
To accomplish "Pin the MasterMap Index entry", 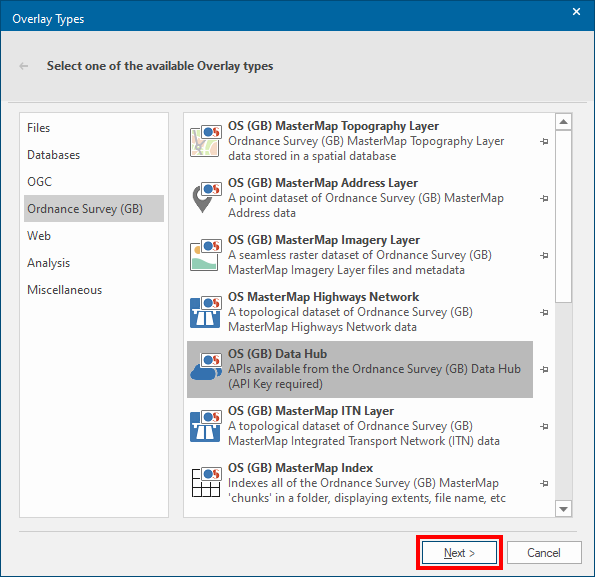I will [x=544, y=483].
